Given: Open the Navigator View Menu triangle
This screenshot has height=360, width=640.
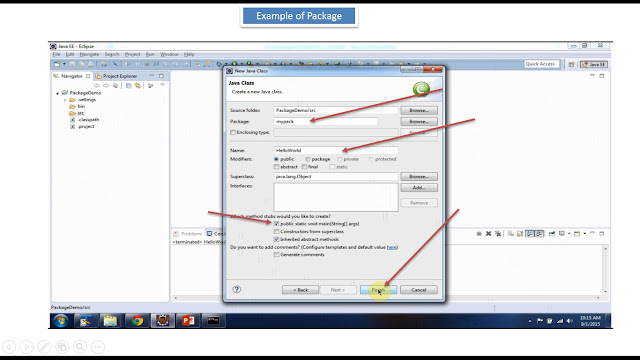Looking at the screenshot, I should [162, 85].
